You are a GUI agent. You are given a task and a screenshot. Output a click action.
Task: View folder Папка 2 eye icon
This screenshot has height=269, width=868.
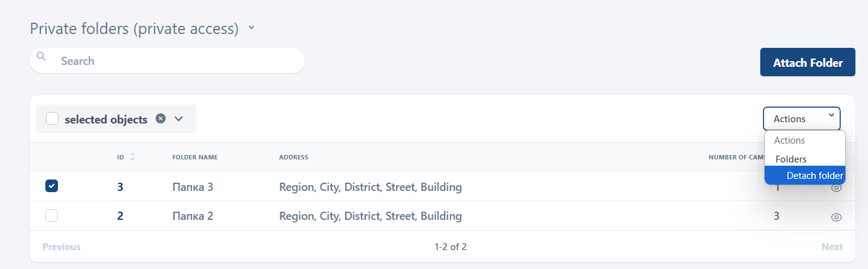(837, 217)
